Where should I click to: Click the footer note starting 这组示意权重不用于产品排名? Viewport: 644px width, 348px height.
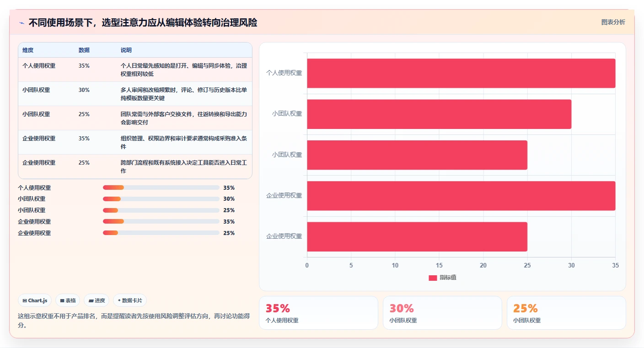click(134, 321)
